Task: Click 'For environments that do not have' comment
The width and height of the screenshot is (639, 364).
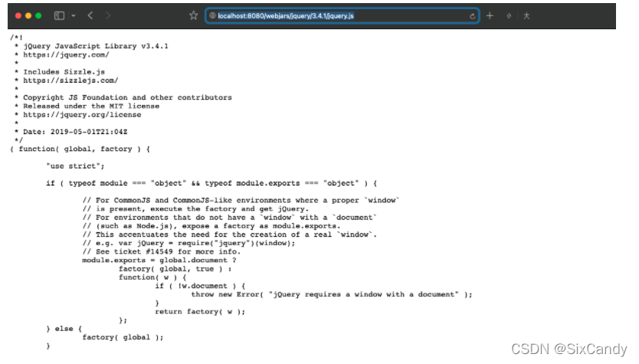Action: (x=229, y=218)
